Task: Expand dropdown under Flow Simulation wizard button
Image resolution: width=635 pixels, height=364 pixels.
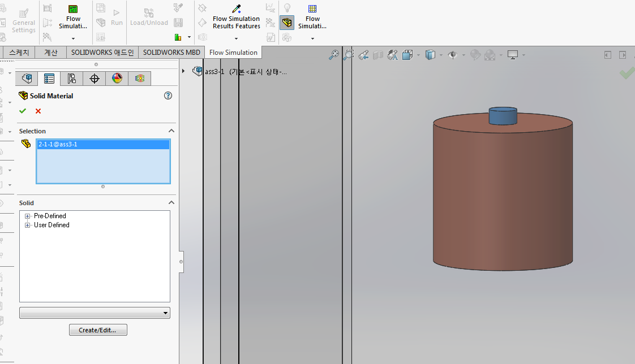Action: pos(74,39)
